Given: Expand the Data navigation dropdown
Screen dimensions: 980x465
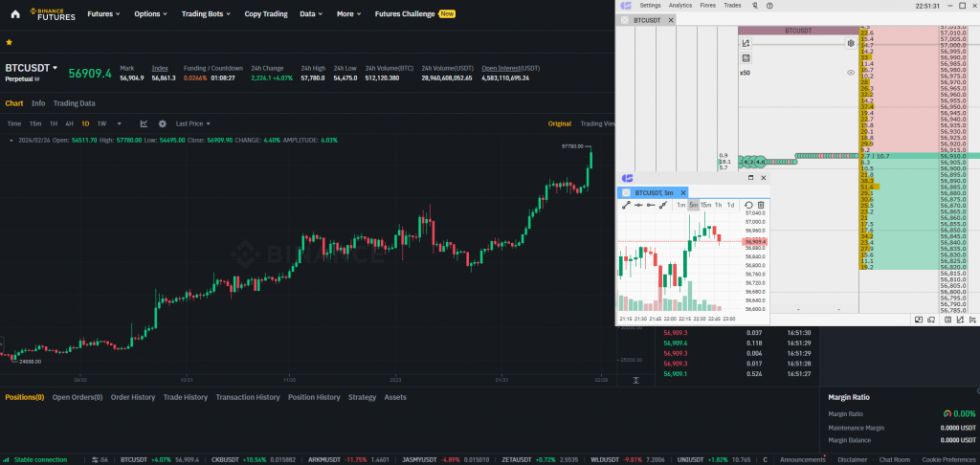Looking at the screenshot, I should click(311, 13).
